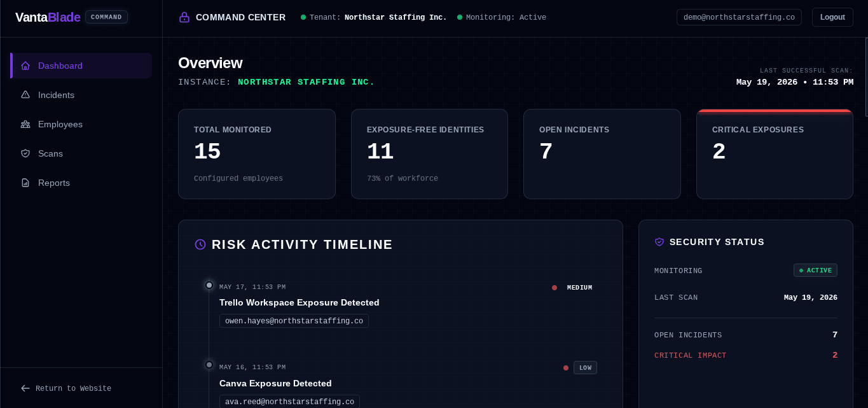The image size is (868, 408).
Task: Click Canva Exposure Detected entry
Action: pyautogui.click(x=275, y=383)
